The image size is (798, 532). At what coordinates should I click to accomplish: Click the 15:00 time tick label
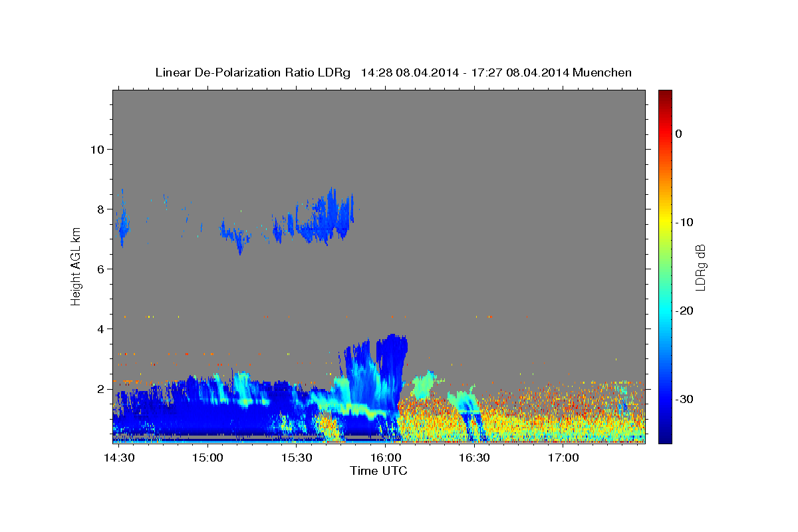207,458
